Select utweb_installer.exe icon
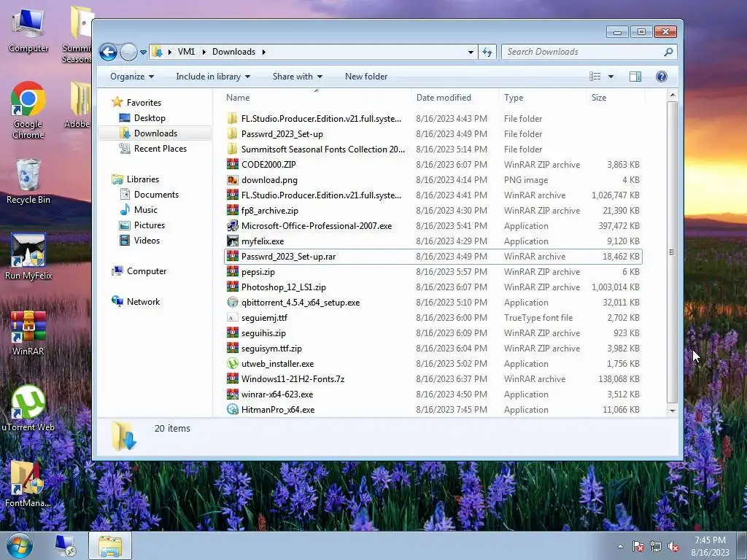 tap(232, 364)
